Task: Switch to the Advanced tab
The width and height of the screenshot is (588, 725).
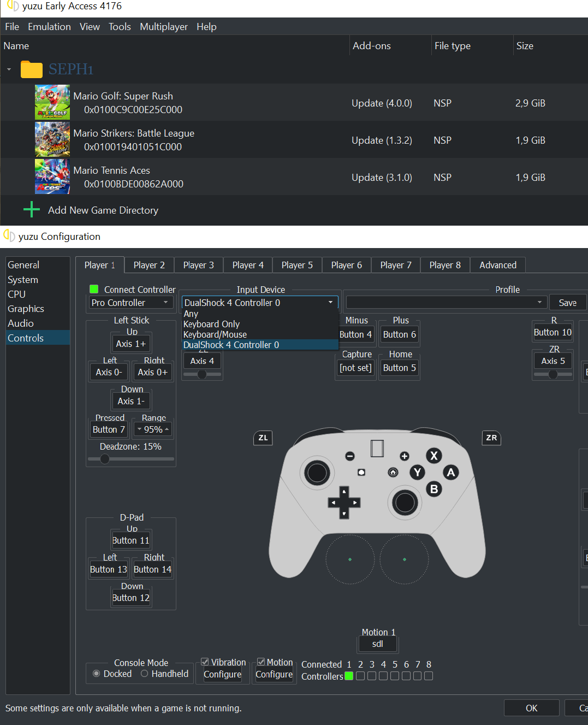Action: [498, 265]
